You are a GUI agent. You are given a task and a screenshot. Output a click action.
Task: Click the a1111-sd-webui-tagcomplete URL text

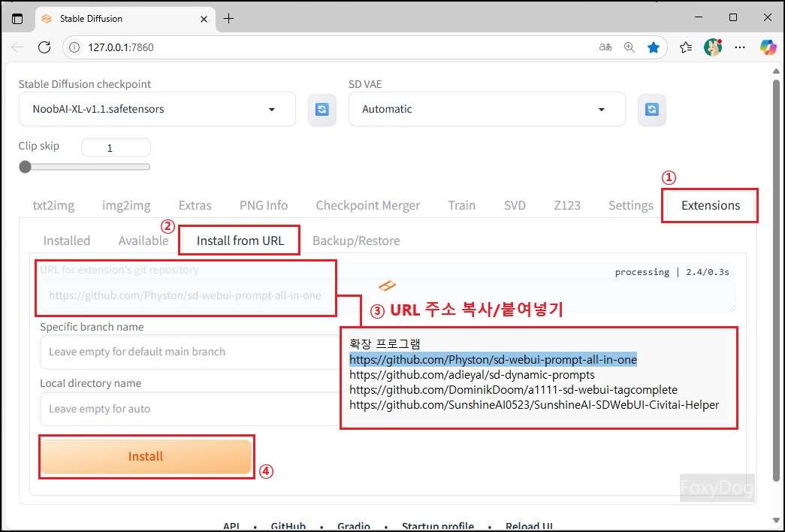tap(513, 390)
